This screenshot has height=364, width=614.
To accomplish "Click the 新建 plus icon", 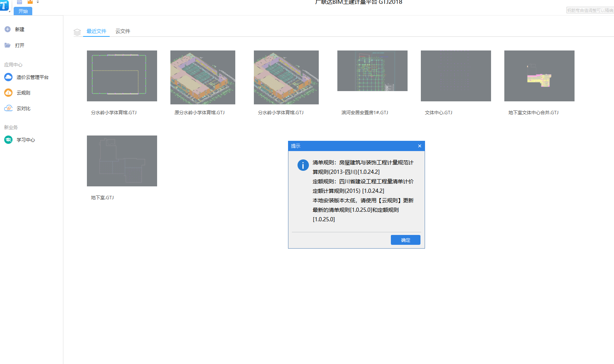I will pos(8,29).
